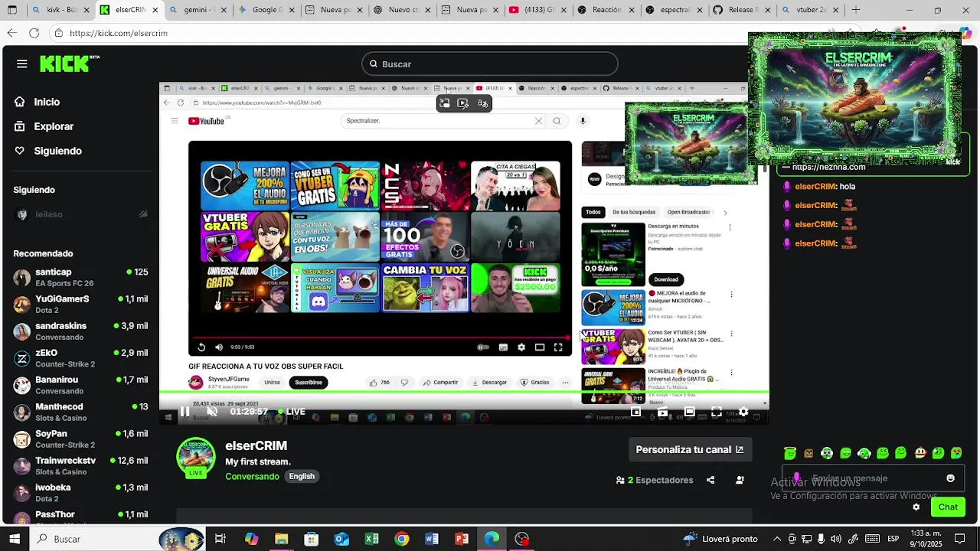Click the Enviar un mensaje field
980x551 pixels.
(x=871, y=478)
